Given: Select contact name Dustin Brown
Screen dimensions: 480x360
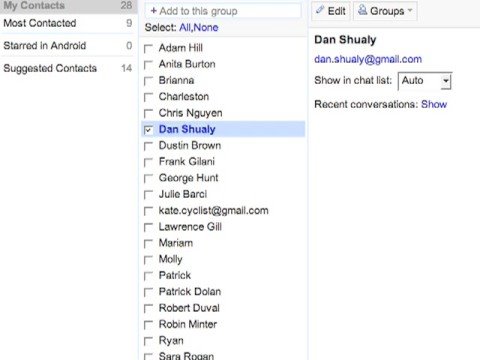Looking at the screenshot, I should pos(190,145).
